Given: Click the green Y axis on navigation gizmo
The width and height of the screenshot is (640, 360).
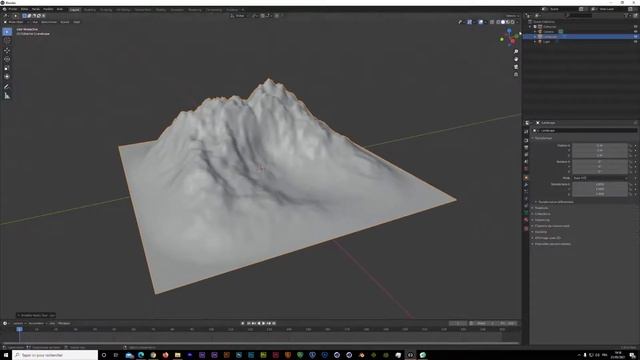Looking at the screenshot, I should (502, 39).
